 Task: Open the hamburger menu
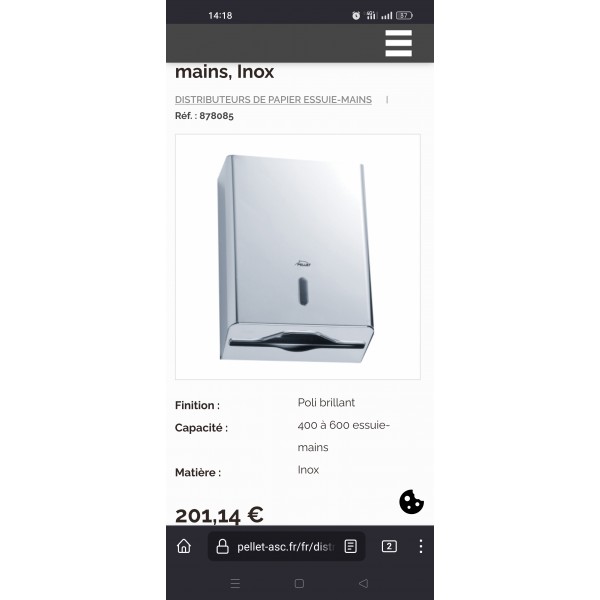coord(398,43)
